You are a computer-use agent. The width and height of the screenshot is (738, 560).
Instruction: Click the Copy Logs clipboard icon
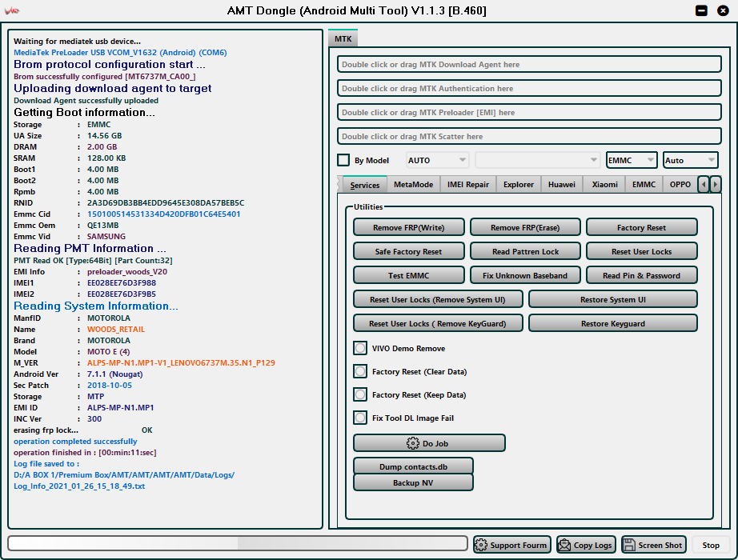[564, 545]
